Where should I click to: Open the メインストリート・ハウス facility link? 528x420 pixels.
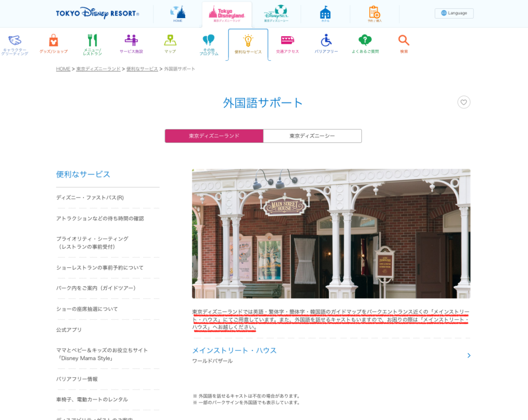pos(234,350)
